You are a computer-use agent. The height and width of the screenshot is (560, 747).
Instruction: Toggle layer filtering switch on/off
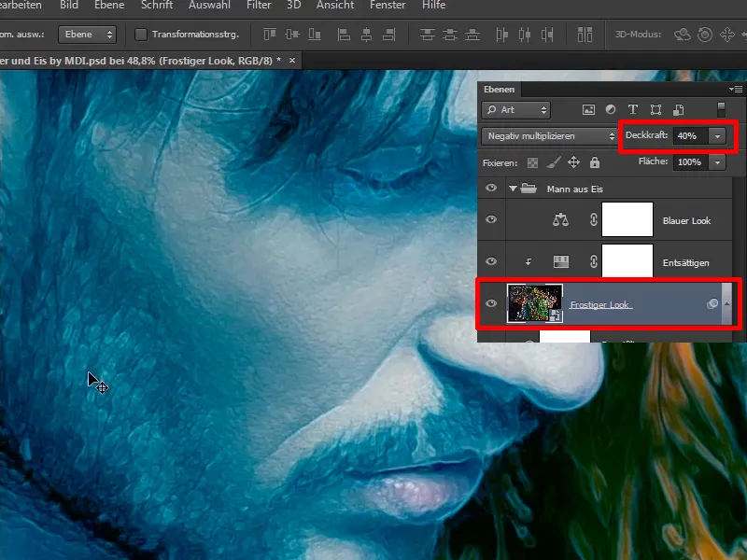tap(721, 109)
